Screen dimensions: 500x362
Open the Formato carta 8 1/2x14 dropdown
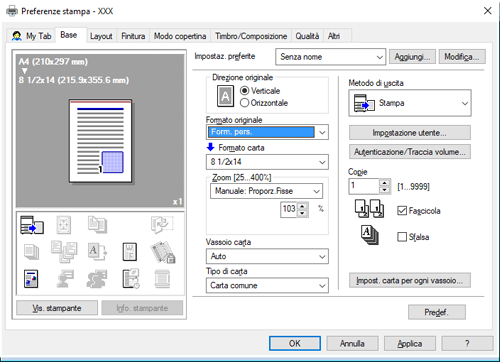pos(267,162)
